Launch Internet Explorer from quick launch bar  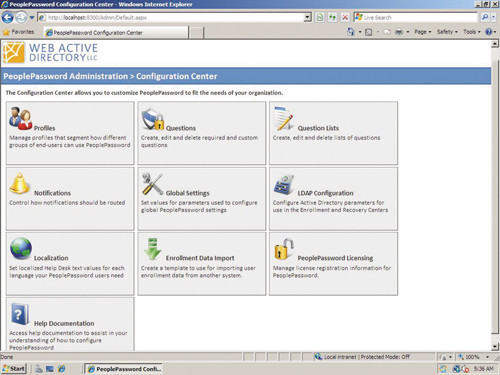(62, 369)
